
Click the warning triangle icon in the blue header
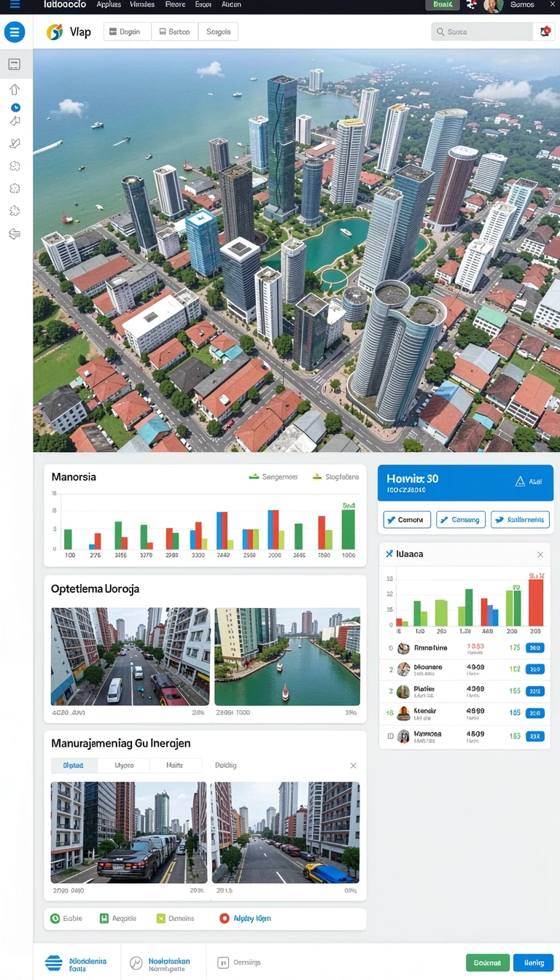point(520,481)
